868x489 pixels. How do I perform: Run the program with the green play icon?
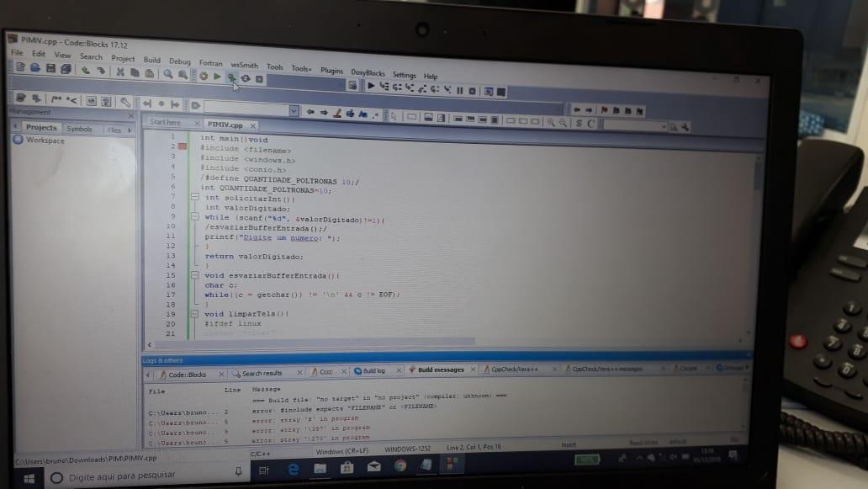(217, 77)
